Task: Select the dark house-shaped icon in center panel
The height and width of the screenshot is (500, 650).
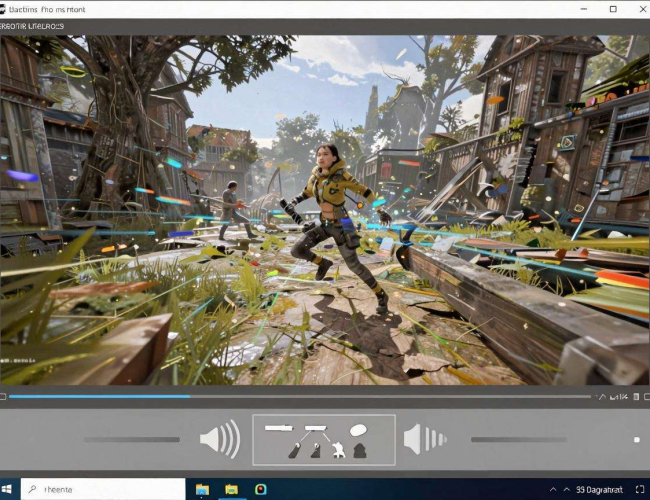Action: point(360,451)
